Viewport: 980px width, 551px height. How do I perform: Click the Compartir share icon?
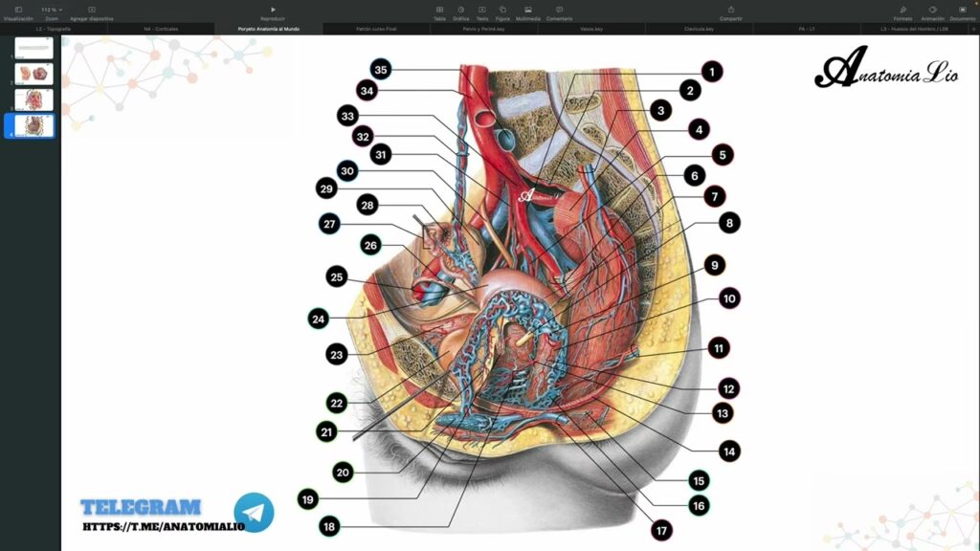coord(731,10)
